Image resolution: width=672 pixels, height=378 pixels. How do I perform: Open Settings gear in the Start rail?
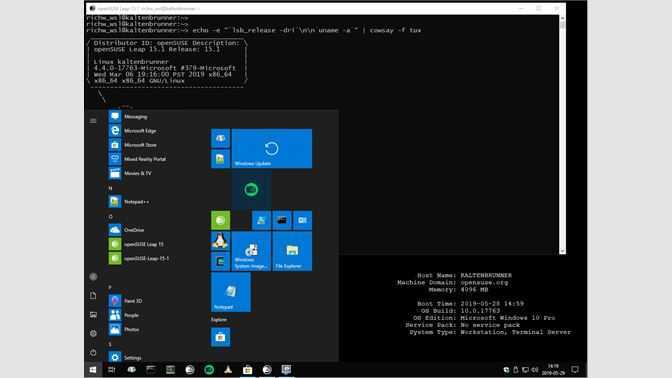click(93, 333)
